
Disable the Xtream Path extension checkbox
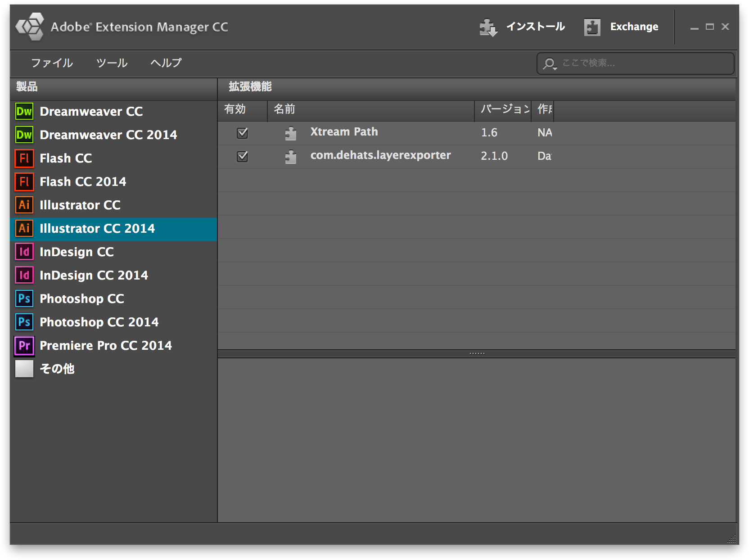tap(242, 133)
